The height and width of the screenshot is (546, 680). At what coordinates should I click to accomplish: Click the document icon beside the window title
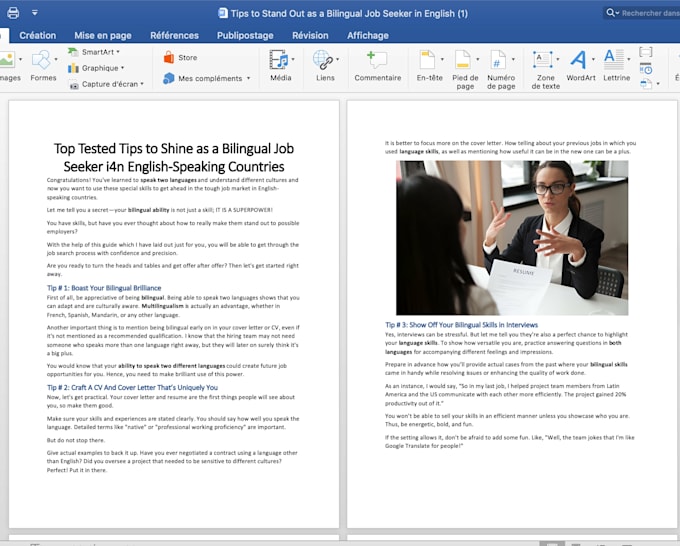223,13
